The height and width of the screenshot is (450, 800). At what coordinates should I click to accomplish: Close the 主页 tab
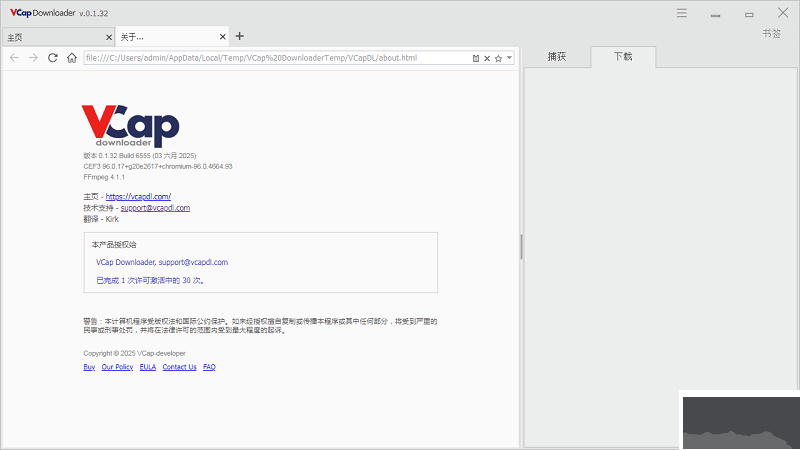click(x=109, y=37)
